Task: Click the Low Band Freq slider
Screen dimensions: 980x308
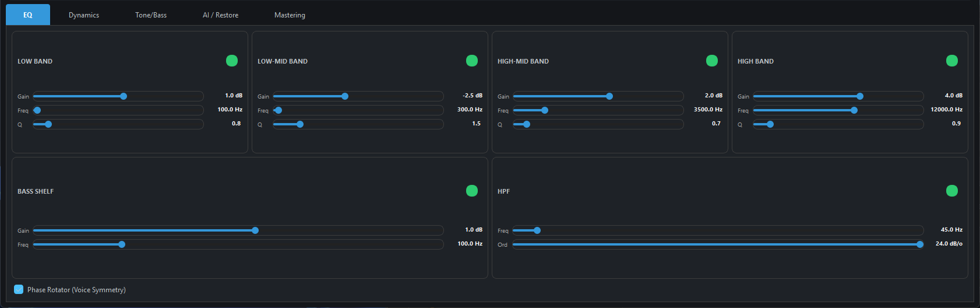Action: coord(118,110)
